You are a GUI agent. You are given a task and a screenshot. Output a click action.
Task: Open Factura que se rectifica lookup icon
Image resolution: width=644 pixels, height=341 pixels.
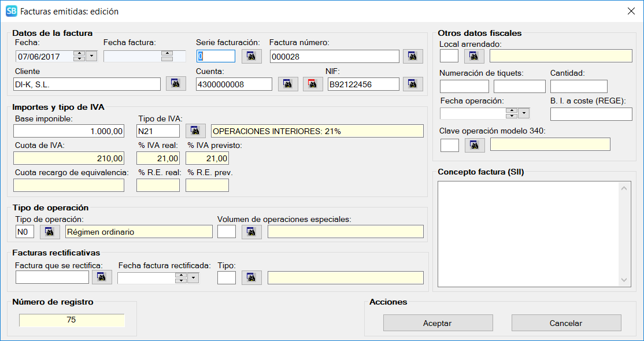(102, 277)
